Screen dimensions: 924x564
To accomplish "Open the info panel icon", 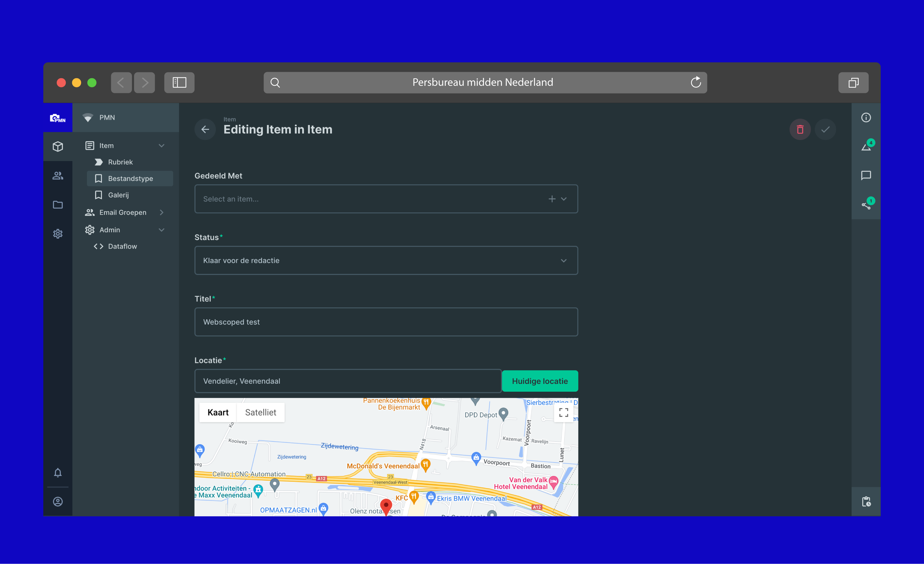I will [865, 118].
